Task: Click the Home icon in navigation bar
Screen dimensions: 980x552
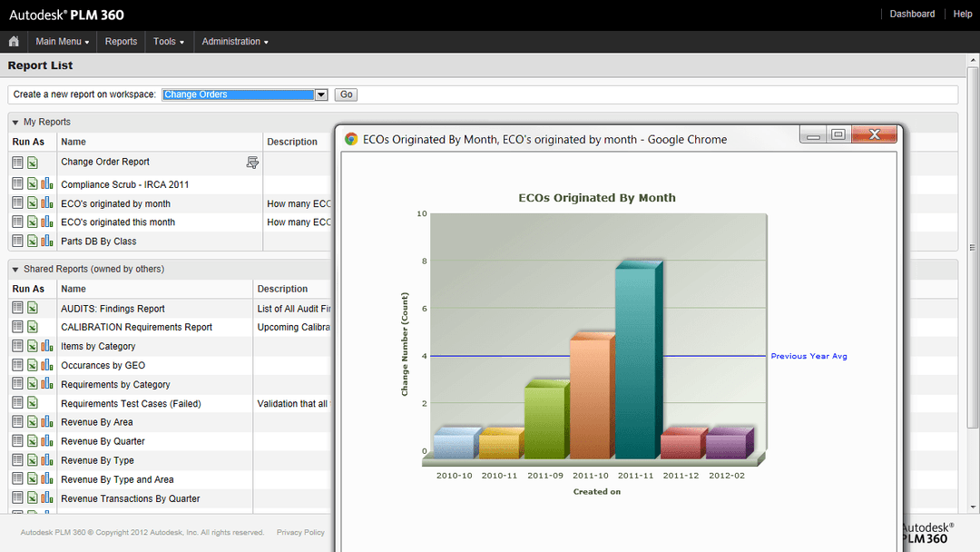Action: pos(14,42)
